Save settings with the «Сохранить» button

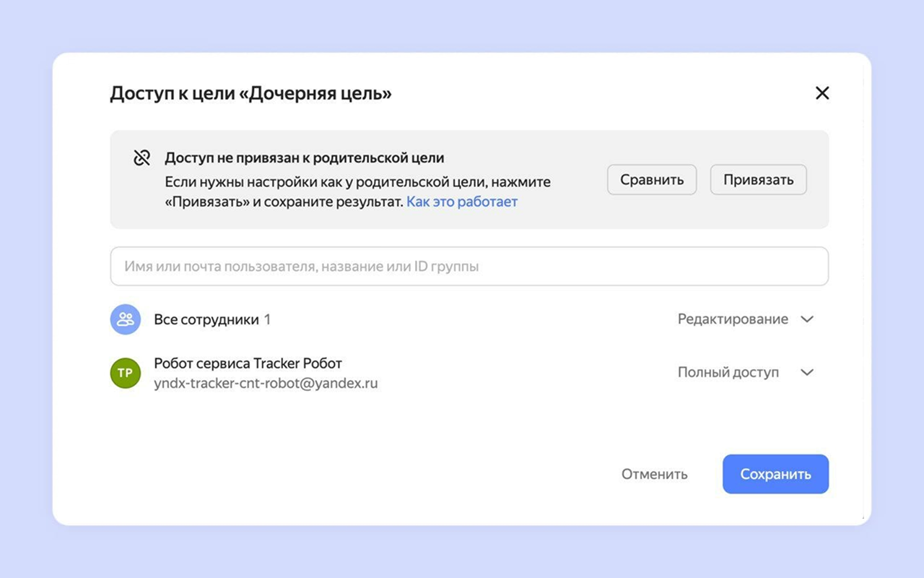pos(775,475)
